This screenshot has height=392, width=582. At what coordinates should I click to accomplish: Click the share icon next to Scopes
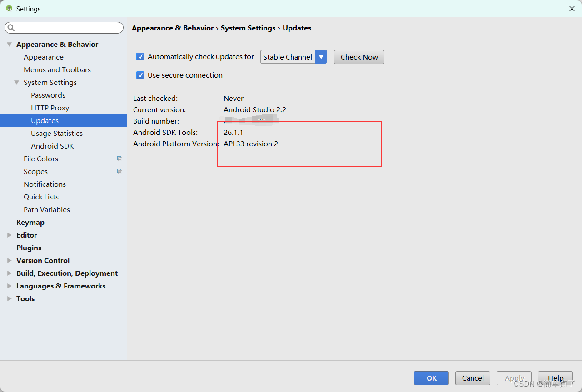119,171
